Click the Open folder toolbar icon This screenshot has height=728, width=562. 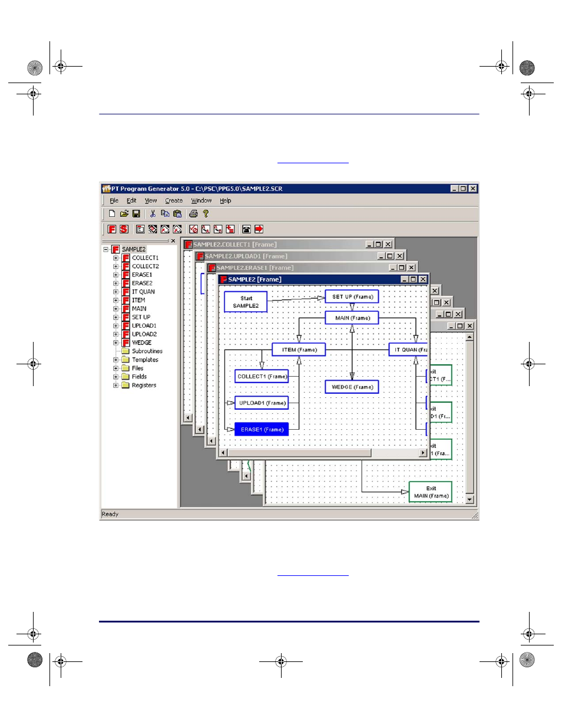pyautogui.click(x=124, y=214)
